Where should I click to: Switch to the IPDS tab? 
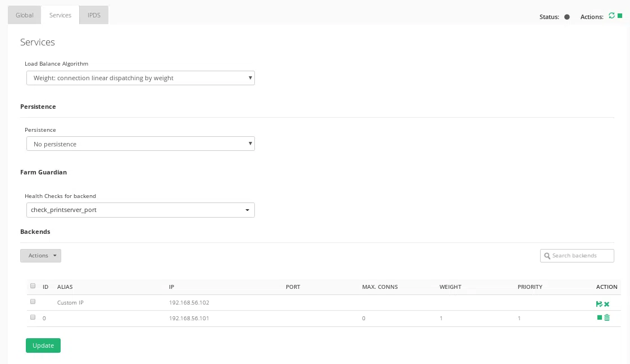[x=93, y=15]
